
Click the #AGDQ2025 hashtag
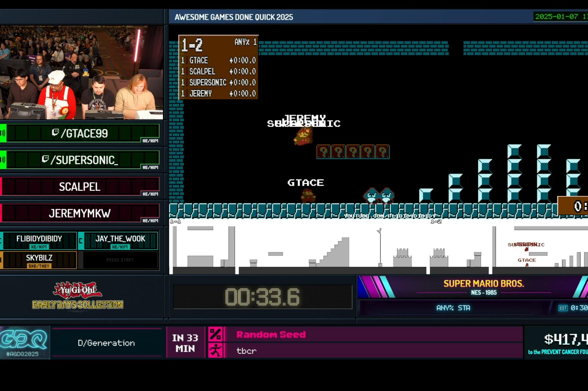coord(22,354)
